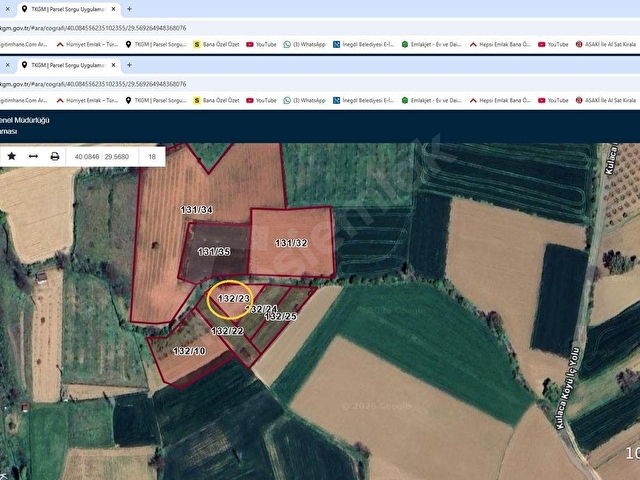Image resolution: width=640 pixels, height=480 pixels.
Task: Select parcel 132/22 on the map
Action: (x=227, y=331)
